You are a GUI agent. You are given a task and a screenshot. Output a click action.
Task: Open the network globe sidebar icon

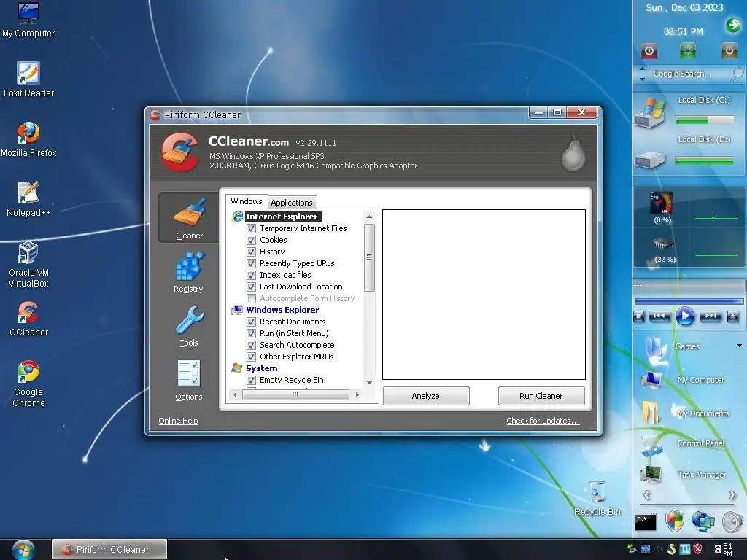point(703,521)
